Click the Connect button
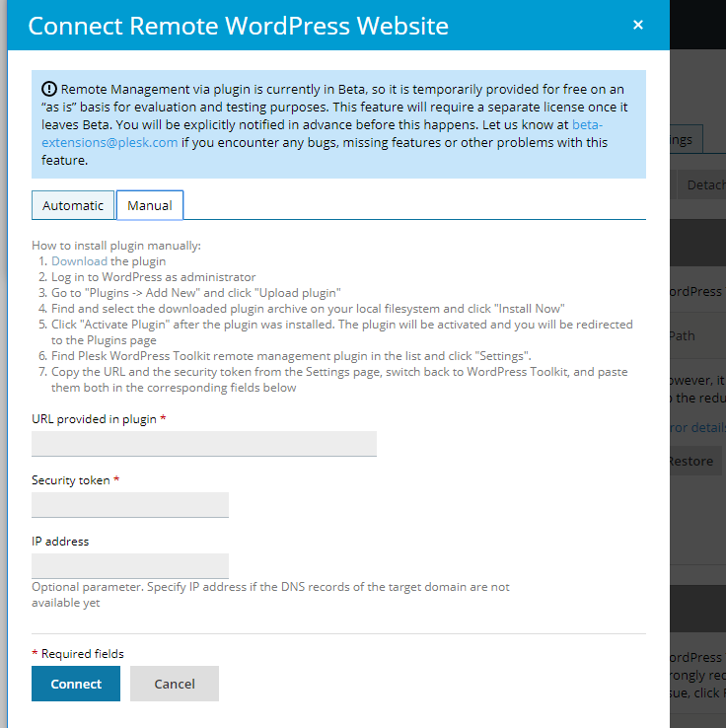The height and width of the screenshot is (728, 726). [76, 684]
